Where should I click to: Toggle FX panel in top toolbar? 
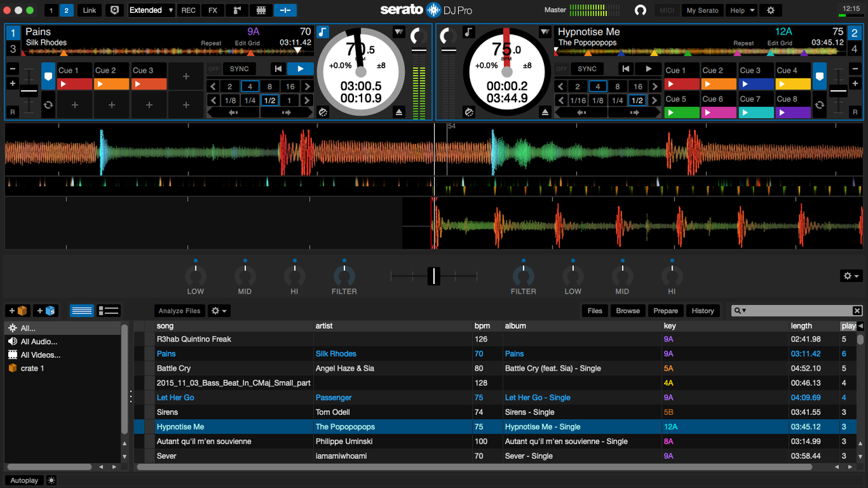(213, 10)
